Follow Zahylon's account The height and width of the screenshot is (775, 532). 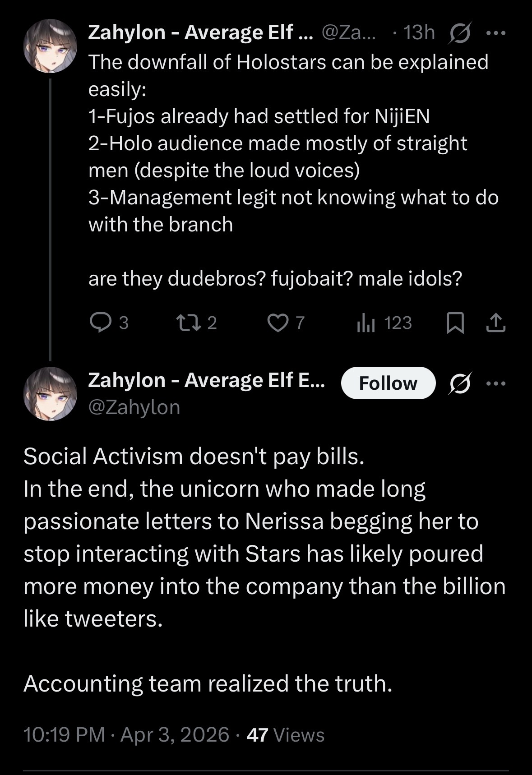click(388, 383)
